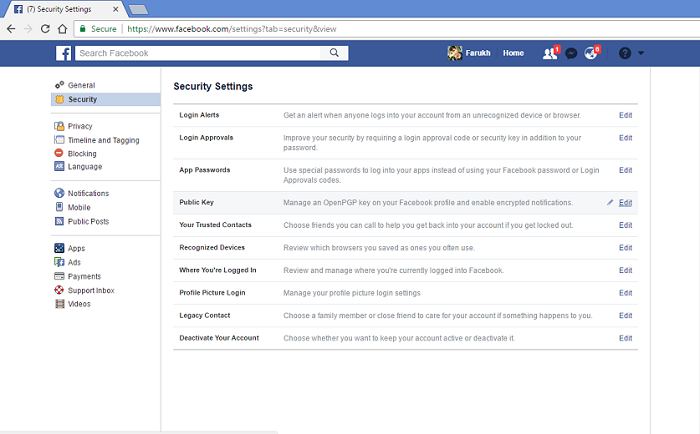Open General settings in sidebar

[x=82, y=85]
